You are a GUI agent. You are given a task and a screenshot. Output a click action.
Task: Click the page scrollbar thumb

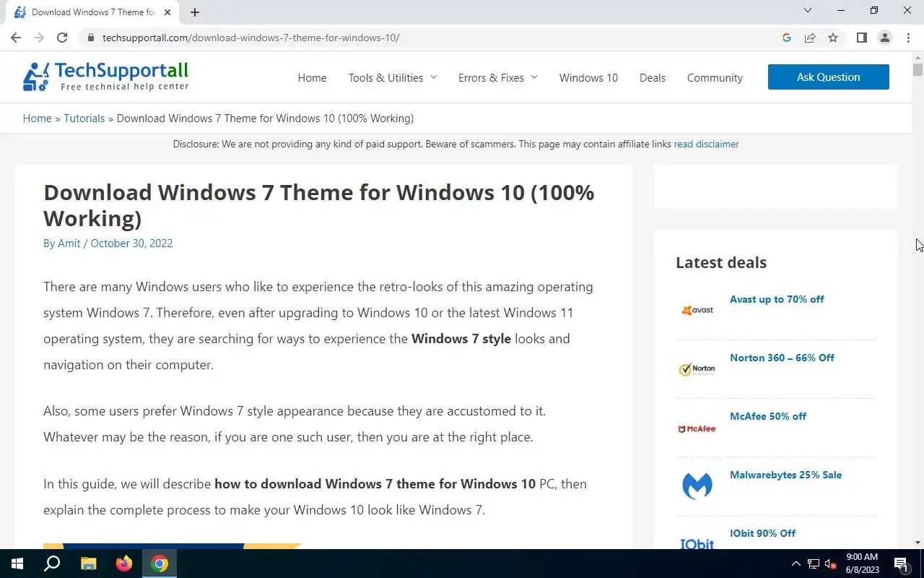[x=918, y=69]
